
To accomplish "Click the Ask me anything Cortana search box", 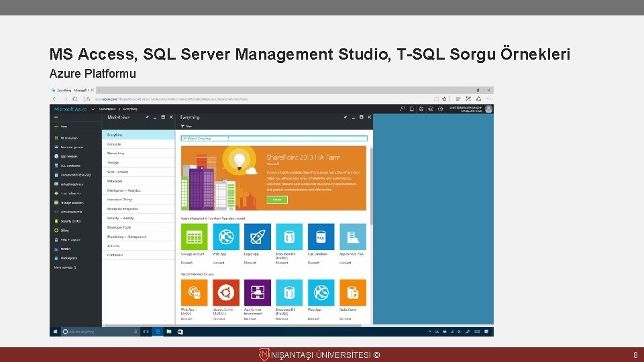I will coord(100,332).
